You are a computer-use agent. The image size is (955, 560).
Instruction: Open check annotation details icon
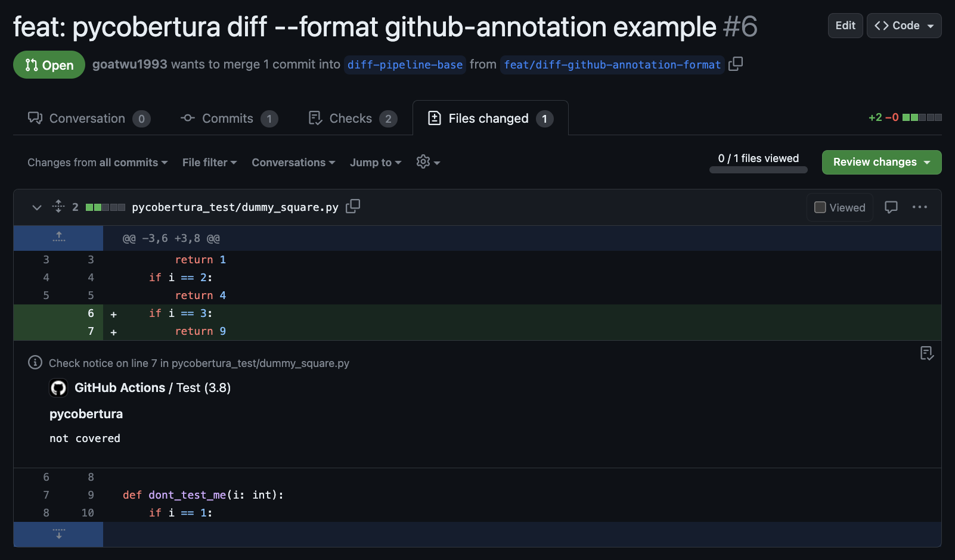926,353
